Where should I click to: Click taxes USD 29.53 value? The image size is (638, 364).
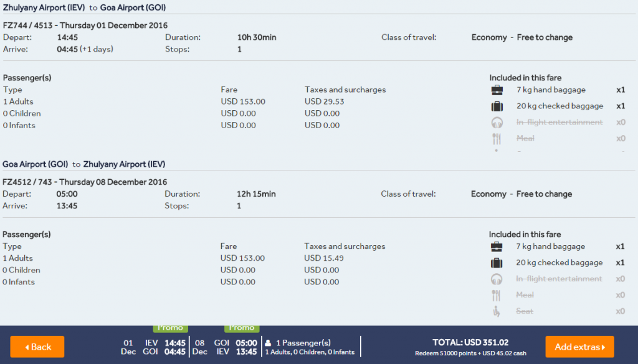click(324, 101)
